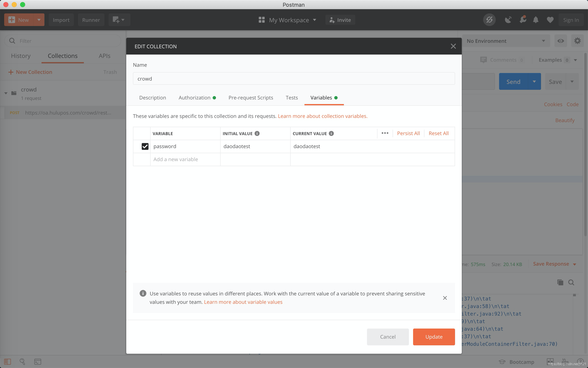Image resolution: width=588 pixels, height=368 pixels.
Task: Open the three dots column options
Action: pyautogui.click(x=385, y=133)
